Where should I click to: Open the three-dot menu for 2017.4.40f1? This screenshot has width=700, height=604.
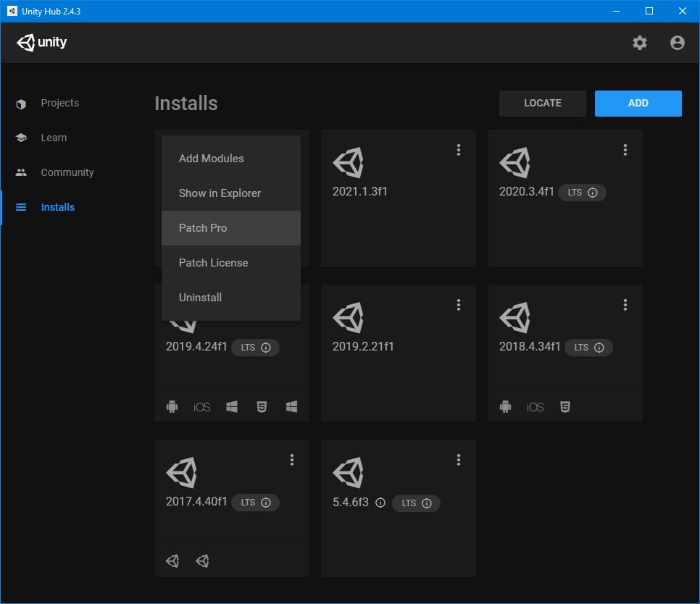click(x=291, y=459)
